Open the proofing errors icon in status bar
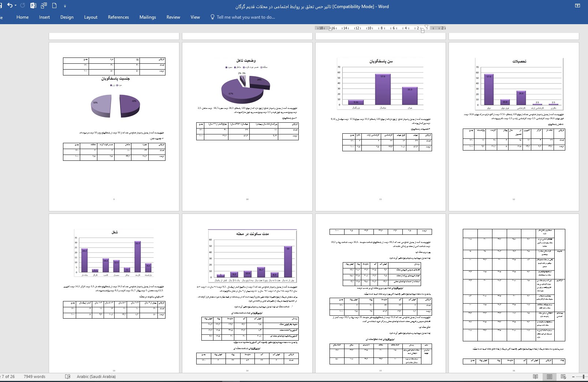 coord(67,377)
